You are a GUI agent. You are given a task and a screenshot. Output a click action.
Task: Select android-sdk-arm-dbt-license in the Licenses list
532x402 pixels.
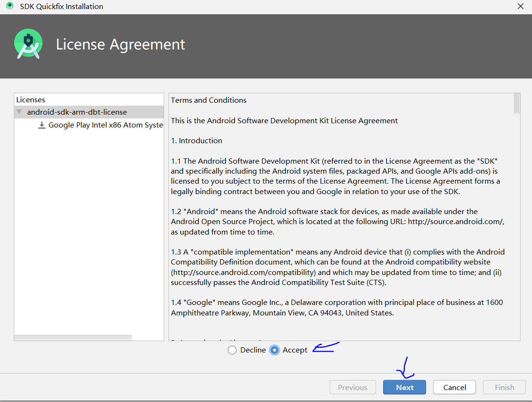click(x=89, y=112)
